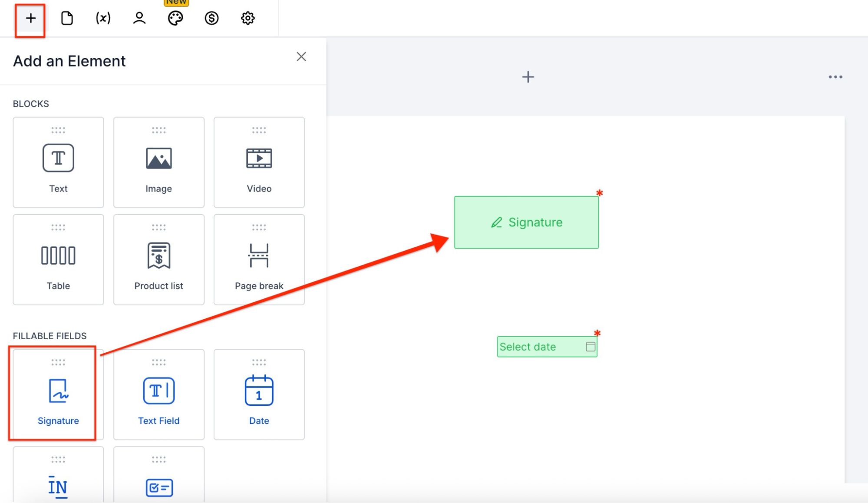The width and height of the screenshot is (868, 503).
Task: Pick the Date fillable field
Action: click(x=259, y=394)
